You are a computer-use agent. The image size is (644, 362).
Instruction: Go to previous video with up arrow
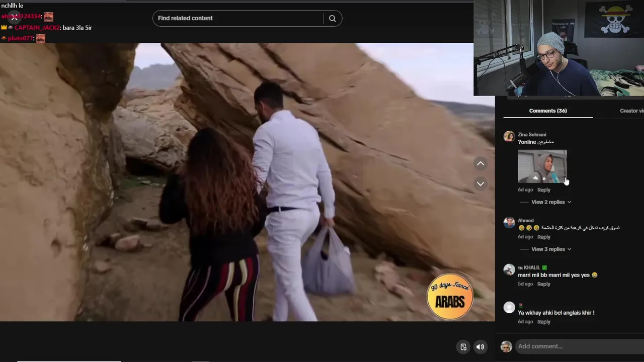point(480,163)
